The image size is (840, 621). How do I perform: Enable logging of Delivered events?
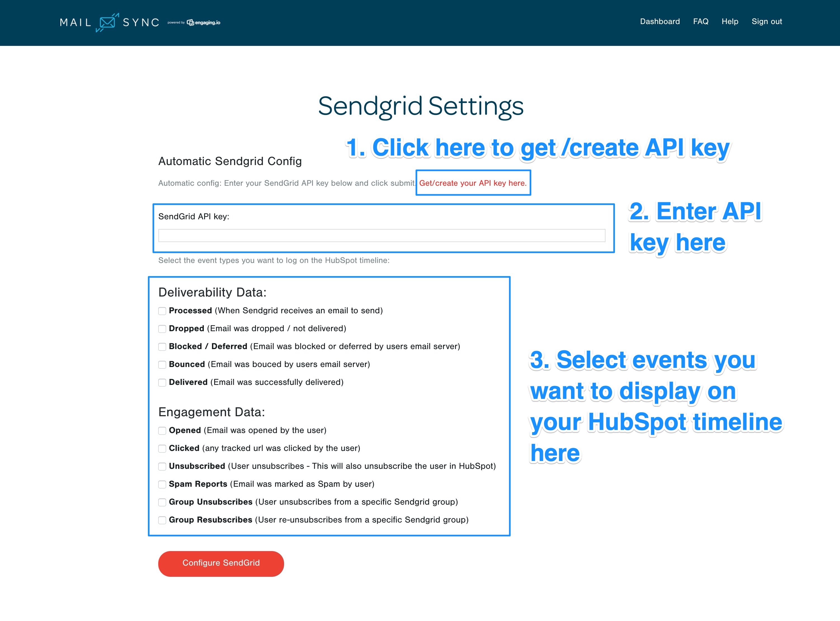coord(162,383)
